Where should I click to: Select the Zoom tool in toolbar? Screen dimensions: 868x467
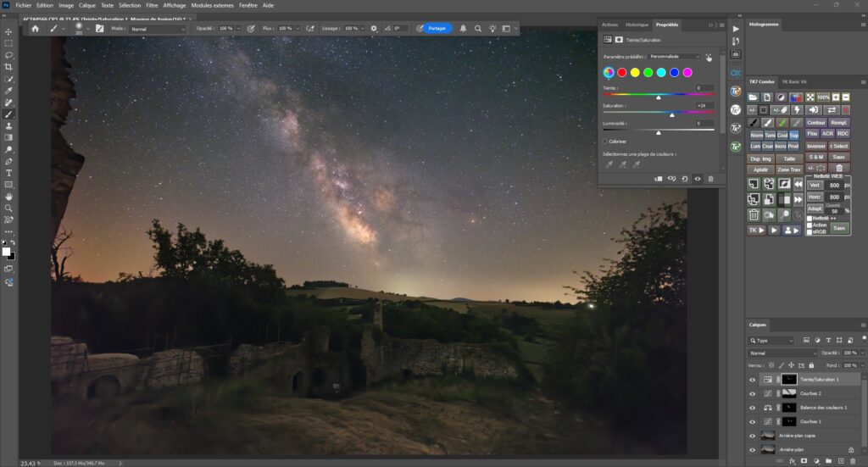point(8,208)
